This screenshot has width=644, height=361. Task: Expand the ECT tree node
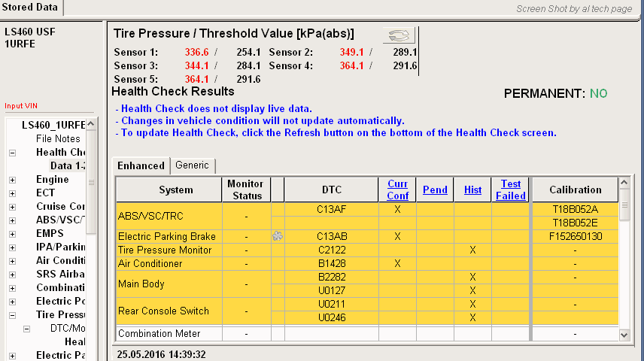pos(12,193)
